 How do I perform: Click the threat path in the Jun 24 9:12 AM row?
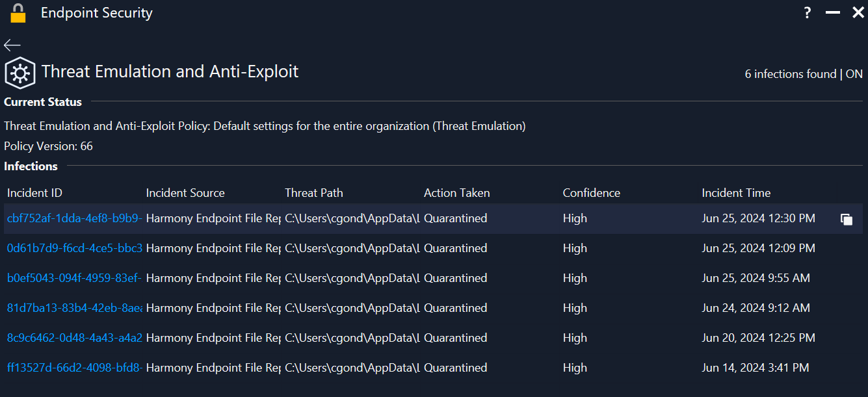(x=352, y=308)
